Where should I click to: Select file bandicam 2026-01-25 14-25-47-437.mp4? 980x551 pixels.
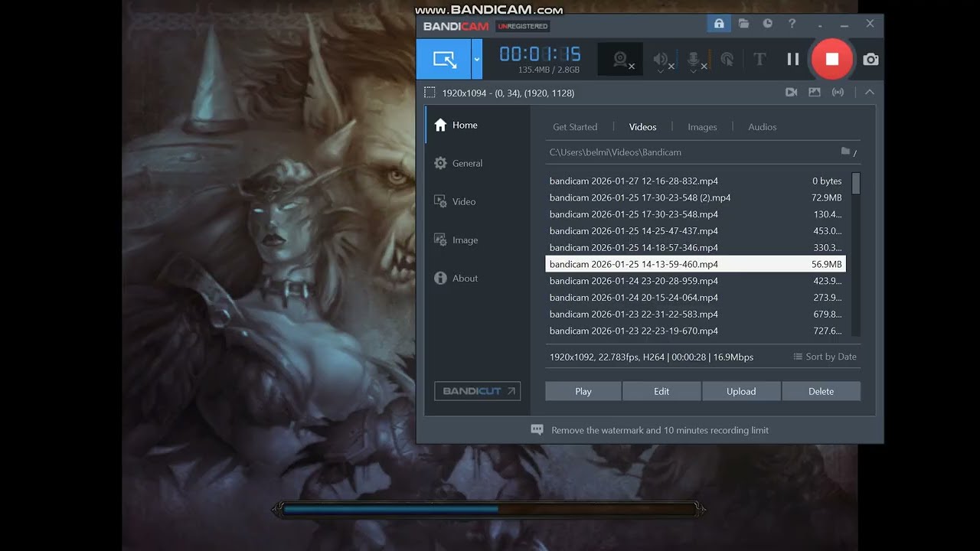pyautogui.click(x=695, y=231)
